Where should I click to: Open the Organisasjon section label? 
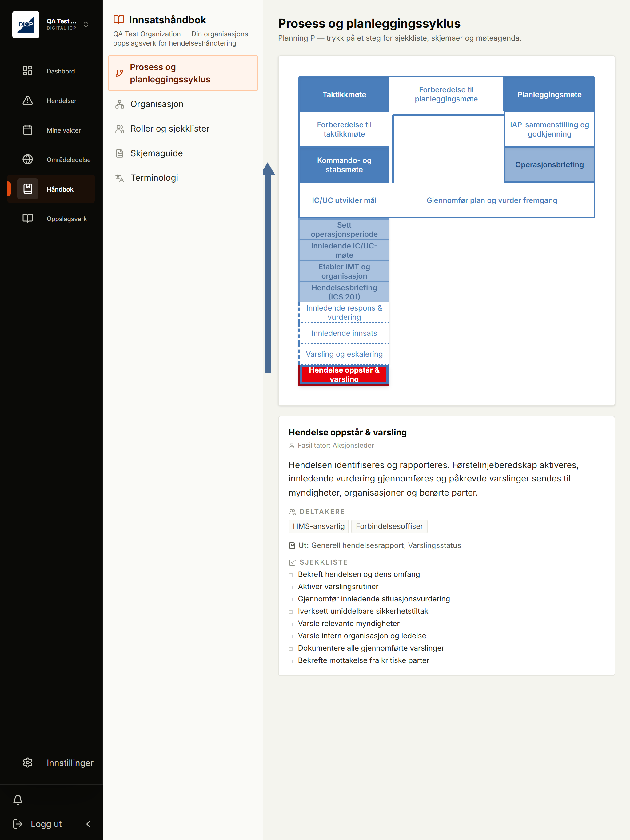(x=157, y=104)
